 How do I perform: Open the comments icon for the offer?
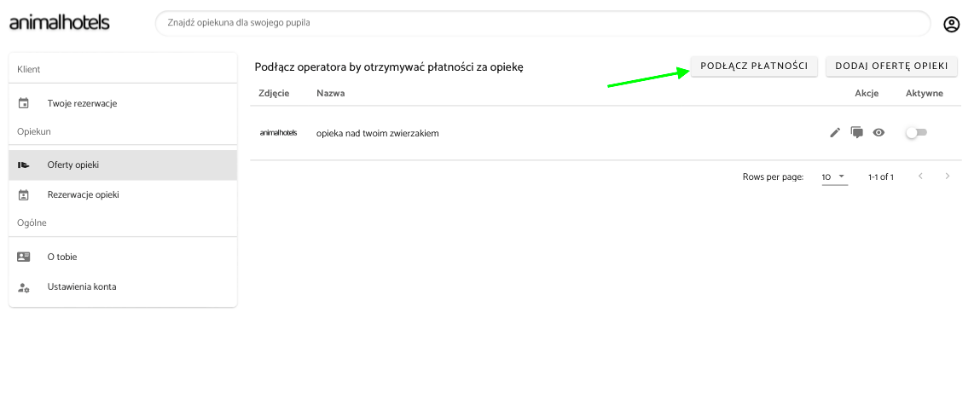856,132
